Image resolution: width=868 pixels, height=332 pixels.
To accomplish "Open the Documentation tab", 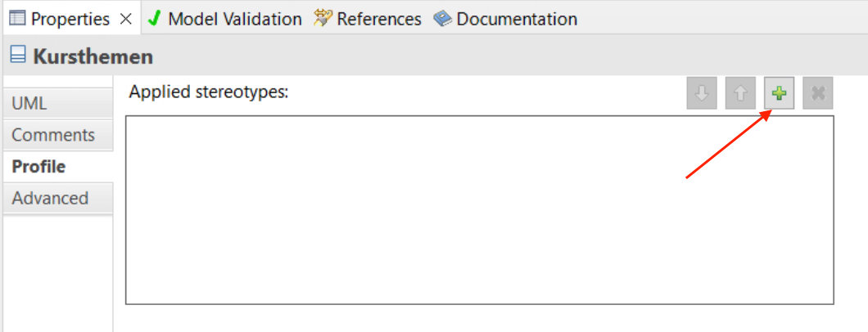I will 517,19.
